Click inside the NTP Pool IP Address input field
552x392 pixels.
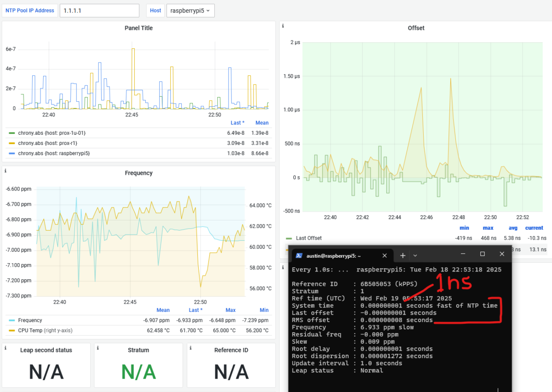[99, 10]
